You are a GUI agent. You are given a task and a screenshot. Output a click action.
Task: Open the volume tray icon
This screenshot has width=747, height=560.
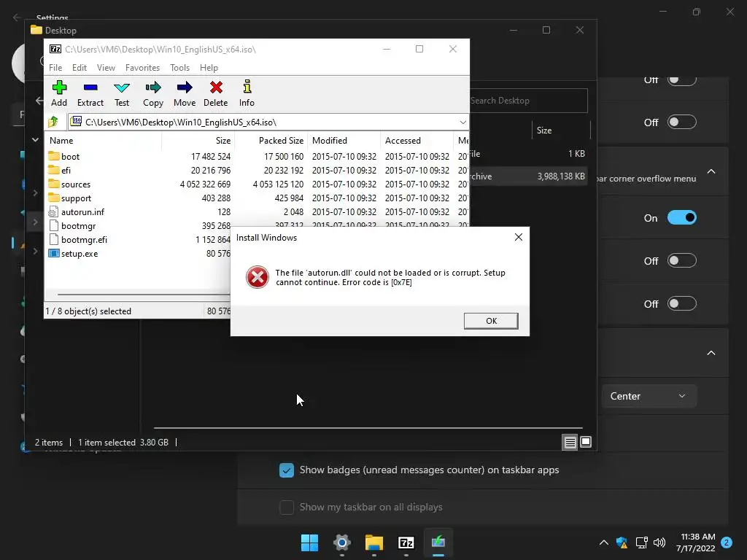(x=659, y=542)
